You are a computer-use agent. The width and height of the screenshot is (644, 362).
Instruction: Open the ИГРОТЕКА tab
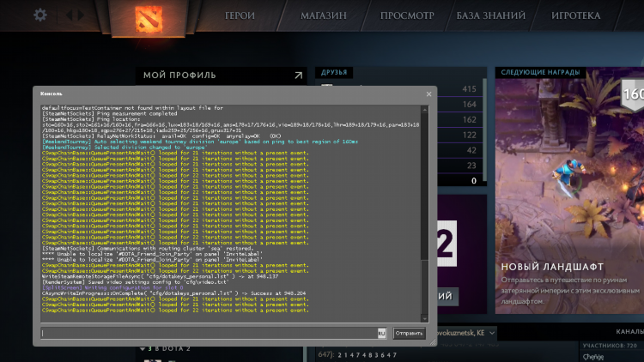click(x=575, y=15)
